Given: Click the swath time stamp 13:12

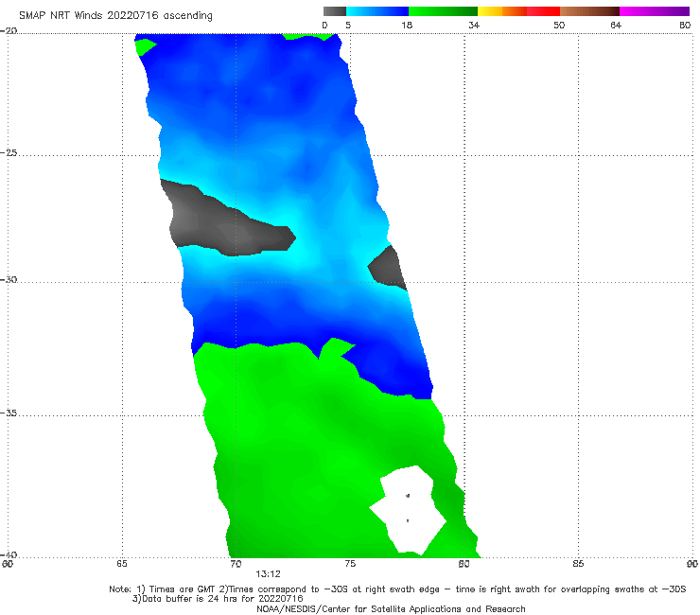Looking at the screenshot, I should pyautogui.click(x=268, y=574).
